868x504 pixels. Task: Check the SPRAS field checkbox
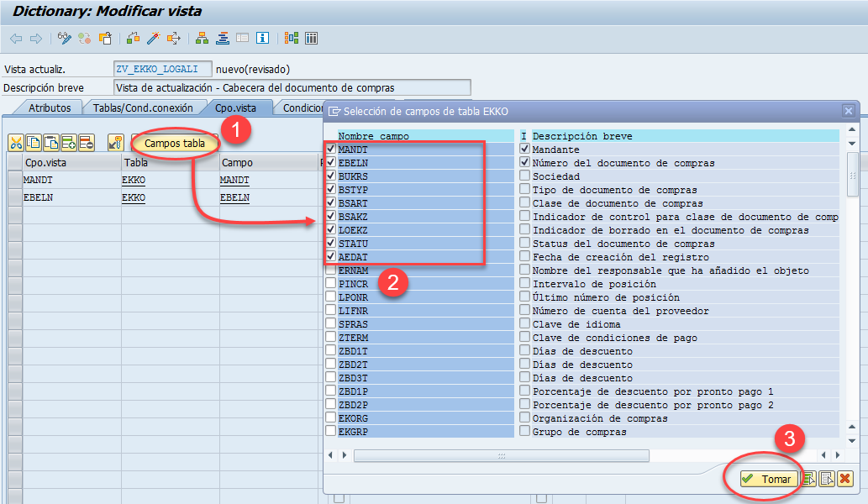coord(331,323)
